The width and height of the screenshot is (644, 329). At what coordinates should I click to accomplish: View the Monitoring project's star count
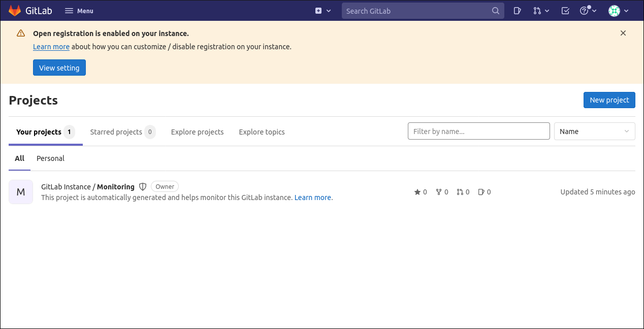421,192
